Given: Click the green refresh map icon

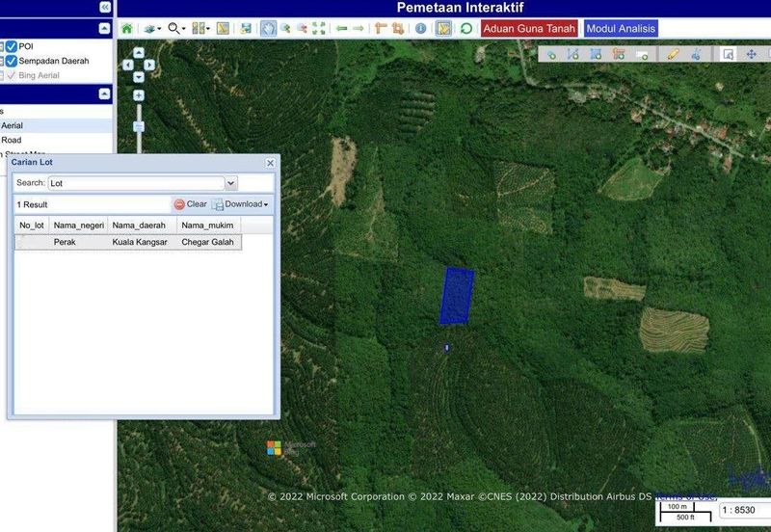Looking at the screenshot, I should pyautogui.click(x=466, y=29).
